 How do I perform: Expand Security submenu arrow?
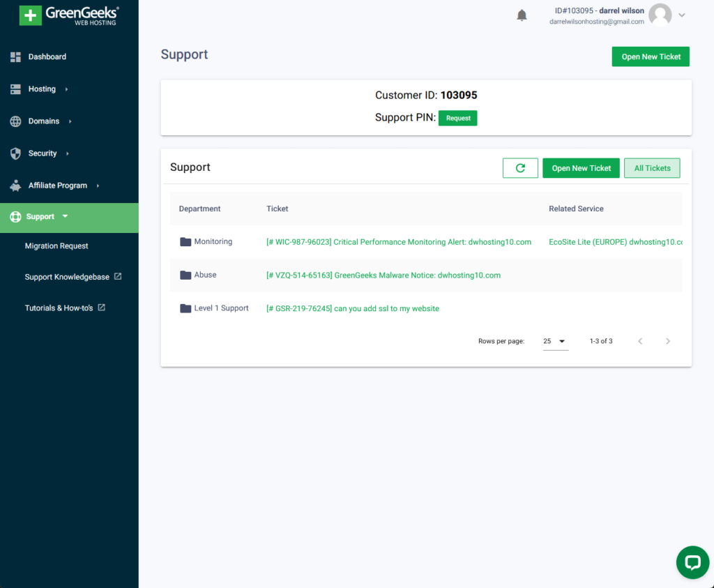[x=68, y=153]
